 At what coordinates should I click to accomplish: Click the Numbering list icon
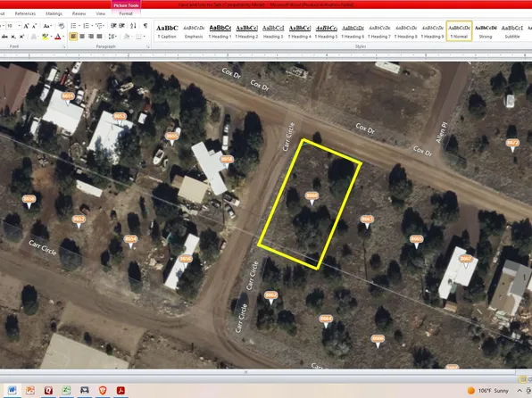point(86,26)
